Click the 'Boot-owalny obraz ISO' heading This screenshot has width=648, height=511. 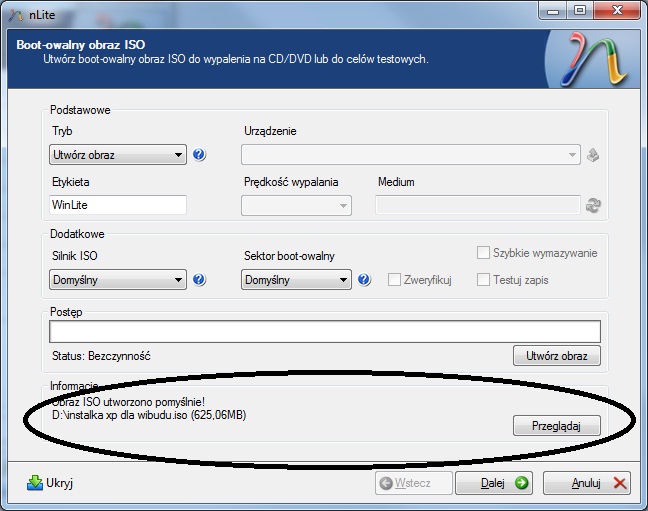click(81, 45)
